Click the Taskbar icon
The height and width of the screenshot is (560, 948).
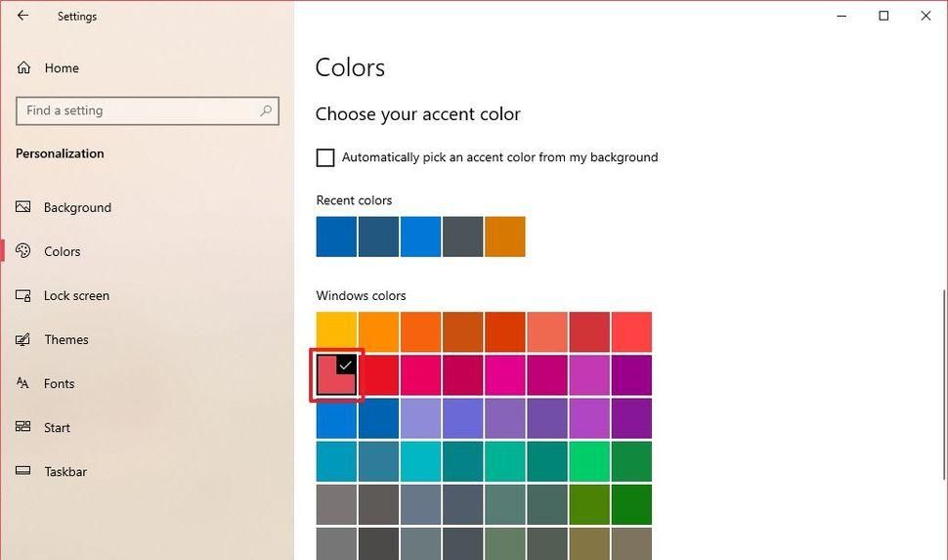[23, 470]
